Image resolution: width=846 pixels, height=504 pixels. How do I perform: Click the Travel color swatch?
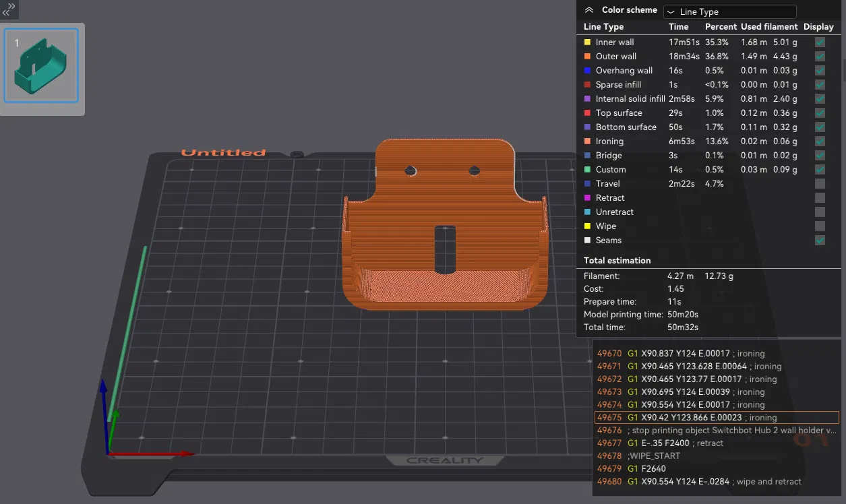click(x=587, y=183)
